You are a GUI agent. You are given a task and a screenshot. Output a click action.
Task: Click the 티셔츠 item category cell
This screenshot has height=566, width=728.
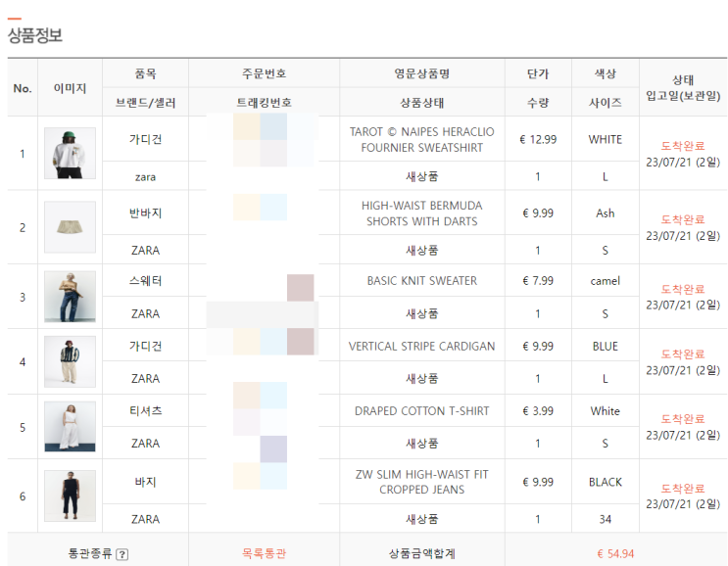(145, 411)
